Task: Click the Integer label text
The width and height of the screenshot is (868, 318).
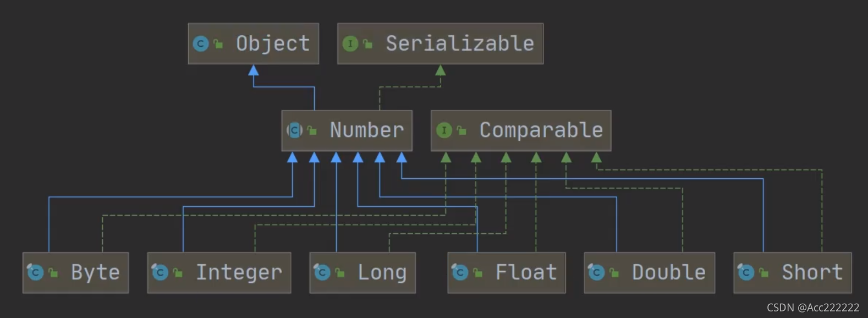Action: [x=239, y=273]
